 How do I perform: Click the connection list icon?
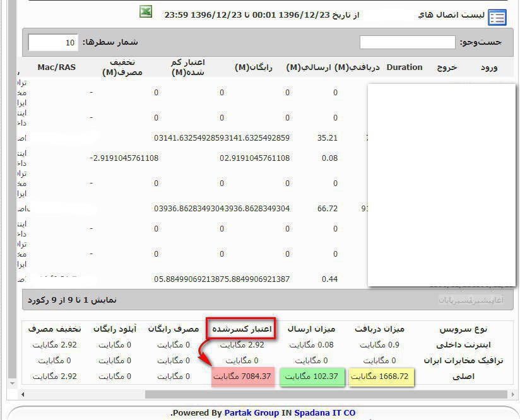(x=497, y=17)
